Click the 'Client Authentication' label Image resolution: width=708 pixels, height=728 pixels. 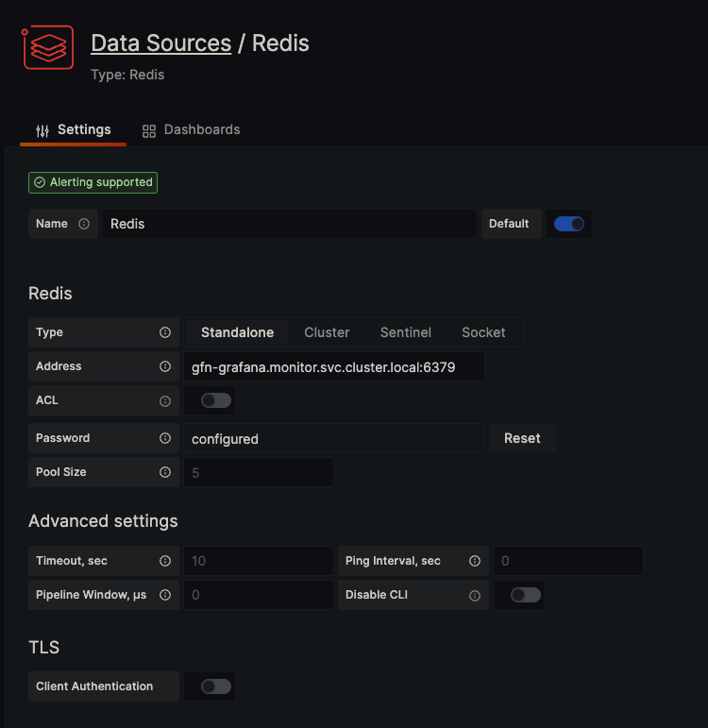point(94,686)
